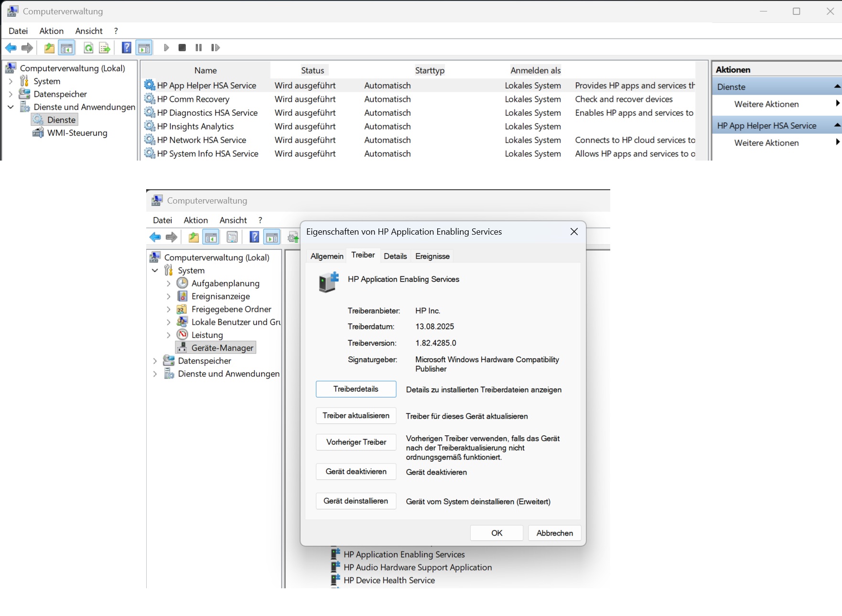This screenshot has width=842, height=616.
Task: Sort services by Name column header
Action: (205, 70)
